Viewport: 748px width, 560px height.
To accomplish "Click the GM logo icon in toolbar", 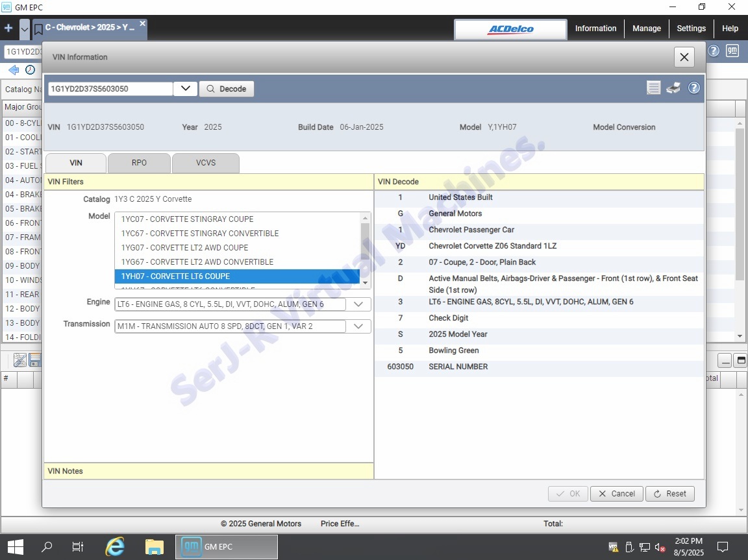I will pyautogui.click(x=732, y=51).
